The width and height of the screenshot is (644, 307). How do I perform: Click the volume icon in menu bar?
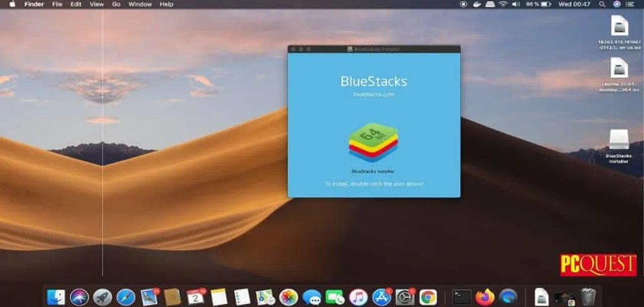click(516, 4)
